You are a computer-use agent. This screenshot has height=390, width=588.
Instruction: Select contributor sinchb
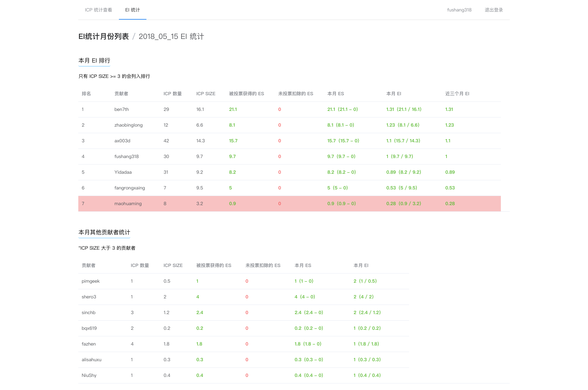(x=88, y=312)
